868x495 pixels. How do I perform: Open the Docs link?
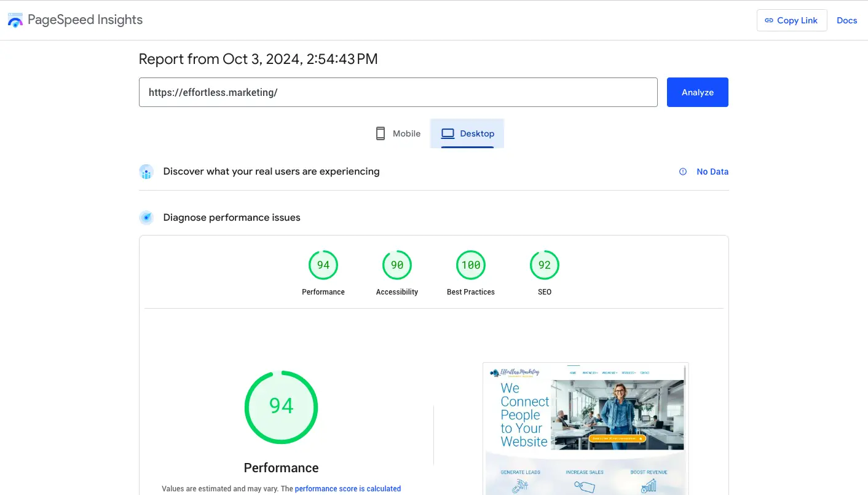[846, 20]
